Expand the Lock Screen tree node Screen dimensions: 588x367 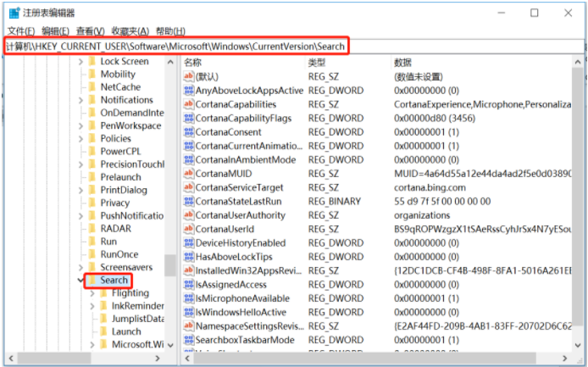click(x=80, y=62)
